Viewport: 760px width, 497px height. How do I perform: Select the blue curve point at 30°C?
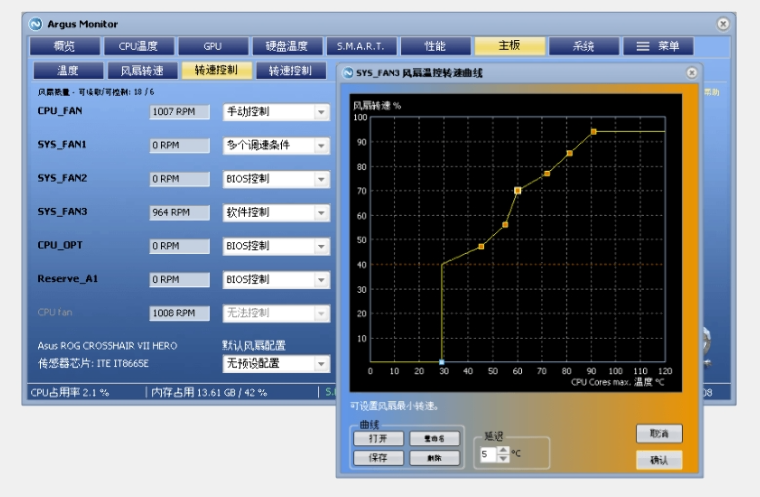tap(442, 362)
